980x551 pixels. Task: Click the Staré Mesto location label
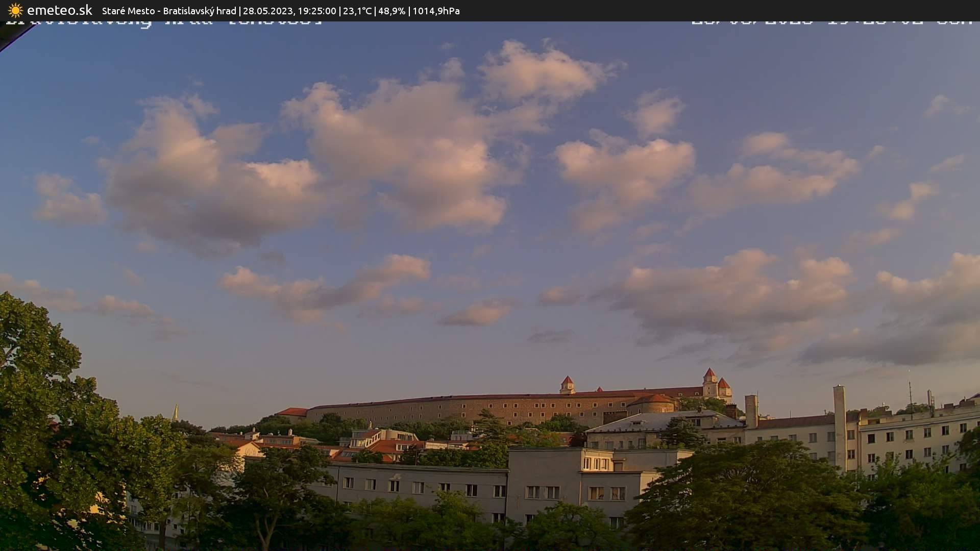point(128,11)
